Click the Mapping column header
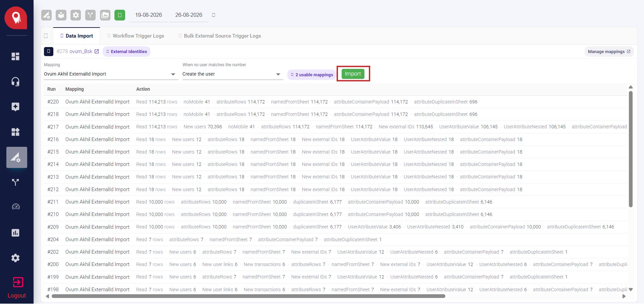644x305 pixels. click(x=75, y=89)
